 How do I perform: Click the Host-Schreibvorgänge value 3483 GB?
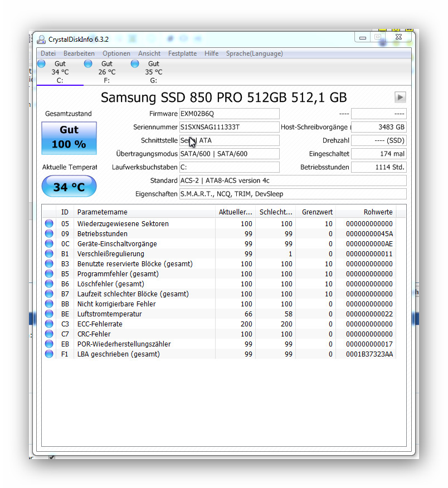[379, 127]
